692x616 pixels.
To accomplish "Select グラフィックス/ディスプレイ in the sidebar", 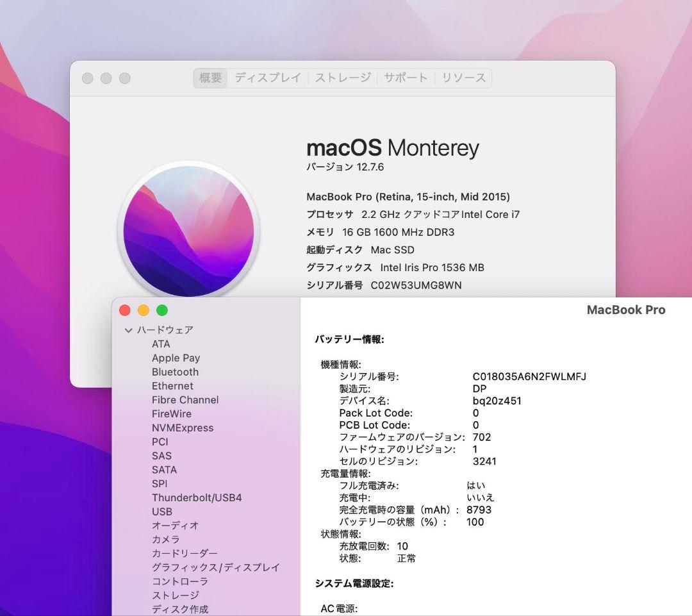I will tap(216, 567).
